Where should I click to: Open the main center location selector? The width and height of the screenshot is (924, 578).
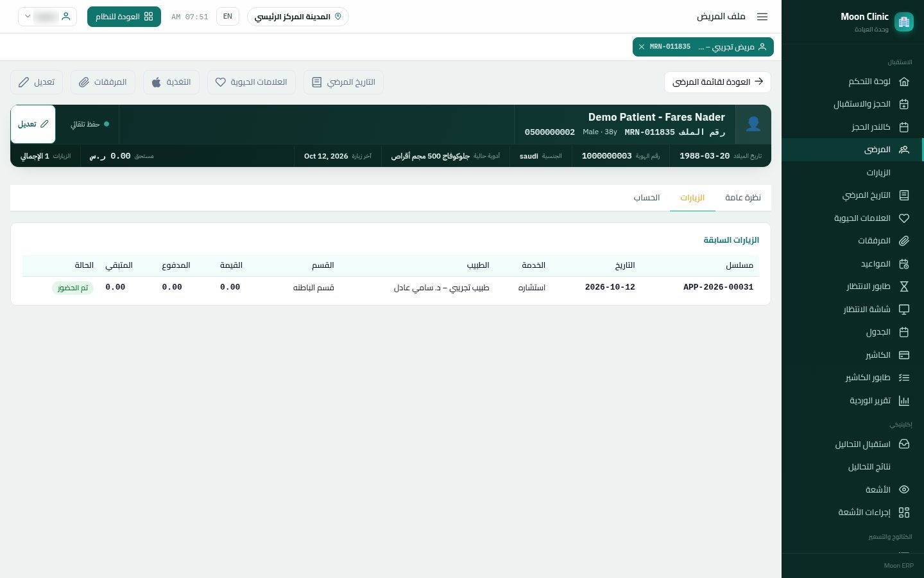point(298,17)
